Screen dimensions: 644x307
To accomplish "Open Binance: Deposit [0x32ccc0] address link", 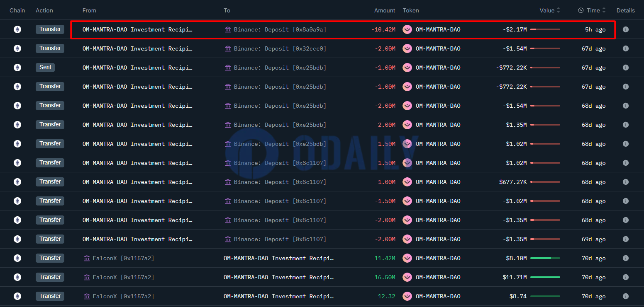I will 280,48.
